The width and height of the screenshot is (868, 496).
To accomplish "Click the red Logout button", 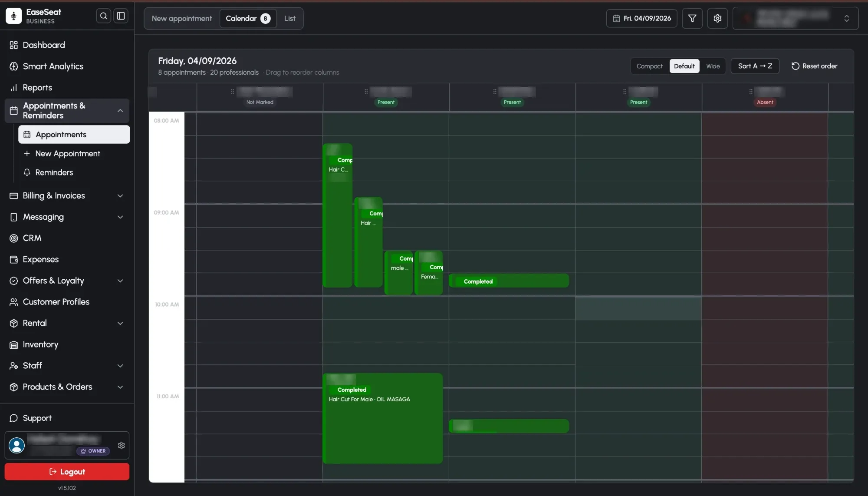I will tap(67, 472).
